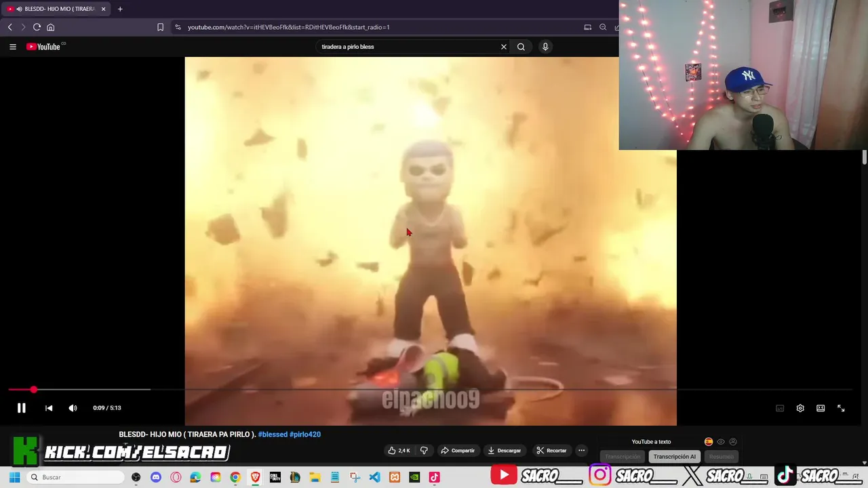The image size is (868, 488).
Task: Select the BLESDD- HIJO MIO browser tab
Action: point(57,9)
